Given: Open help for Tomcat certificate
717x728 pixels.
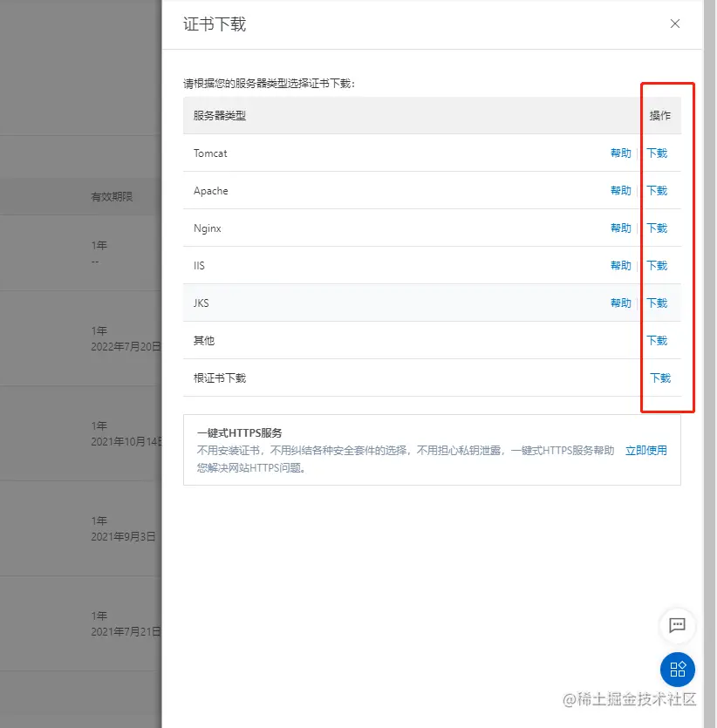Looking at the screenshot, I should tap(620, 153).
